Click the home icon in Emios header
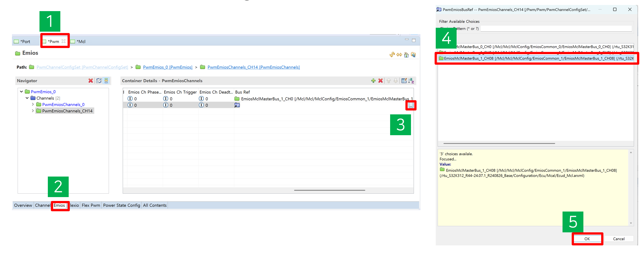Image resolution: width=644 pixels, height=254 pixels. tap(406, 55)
